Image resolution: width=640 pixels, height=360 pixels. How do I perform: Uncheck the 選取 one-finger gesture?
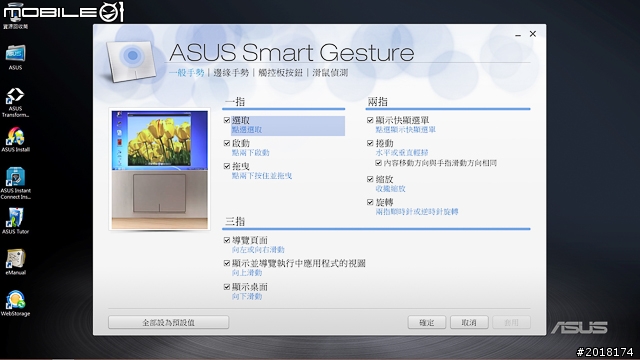(x=227, y=120)
